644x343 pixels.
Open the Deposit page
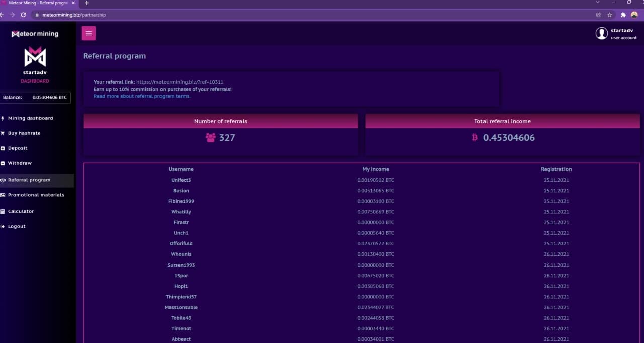click(18, 148)
